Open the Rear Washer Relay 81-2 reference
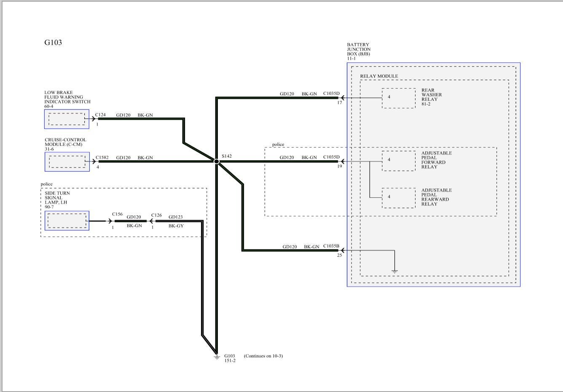This screenshot has width=563, height=392. tap(426, 104)
